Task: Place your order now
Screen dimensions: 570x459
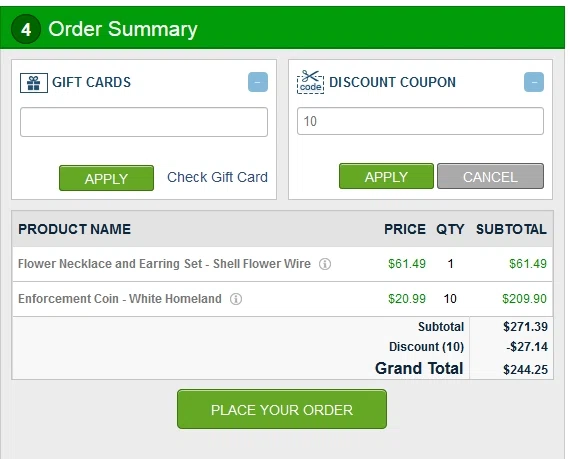Action: [282, 409]
